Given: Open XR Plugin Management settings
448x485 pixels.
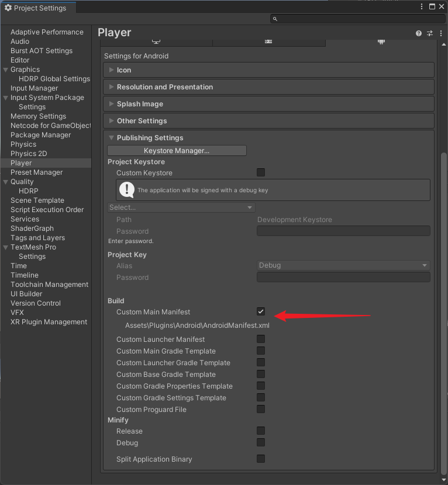Looking at the screenshot, I should [x=49, y=322].
